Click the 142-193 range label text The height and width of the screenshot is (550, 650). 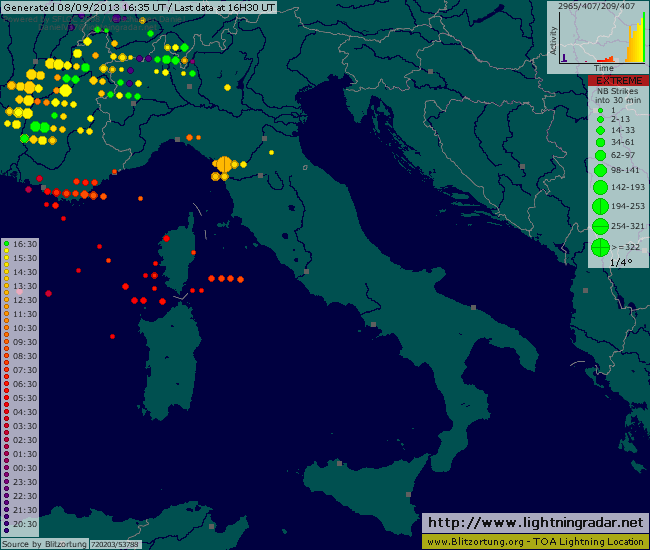coord(628,187)
